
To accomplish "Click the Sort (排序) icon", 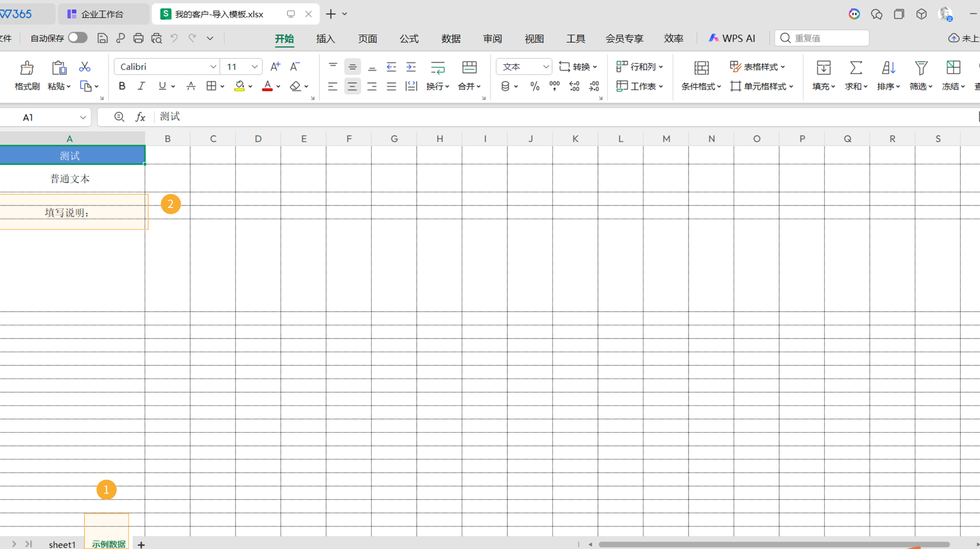I will [888, 68].
